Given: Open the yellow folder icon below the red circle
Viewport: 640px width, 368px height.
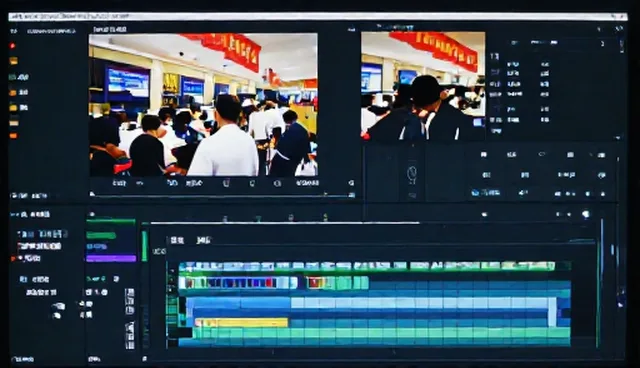Looking at the screenshot, I should (13, 61).
